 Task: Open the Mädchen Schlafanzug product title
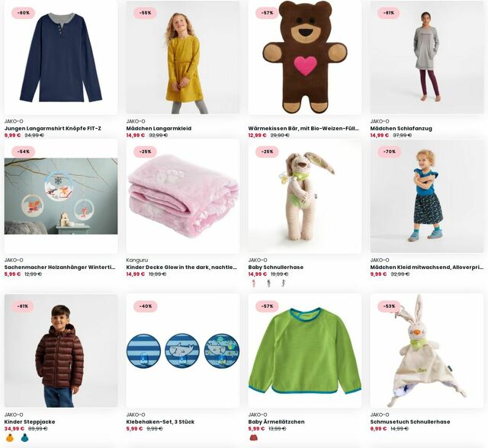401,129
